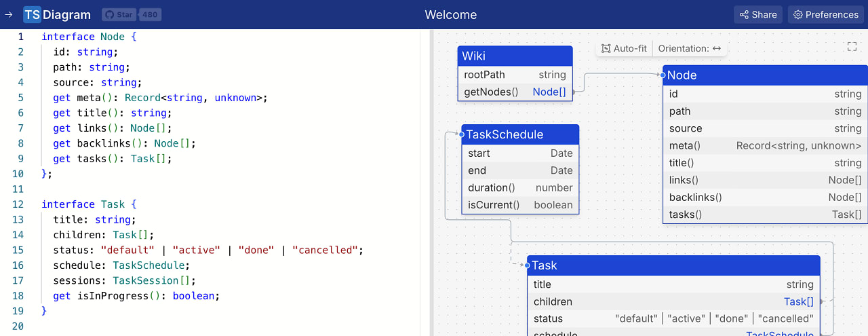Click code line 'get isInProgress(): boolean;'
This screenshot has width=868, height=336.
coord(136,296)
